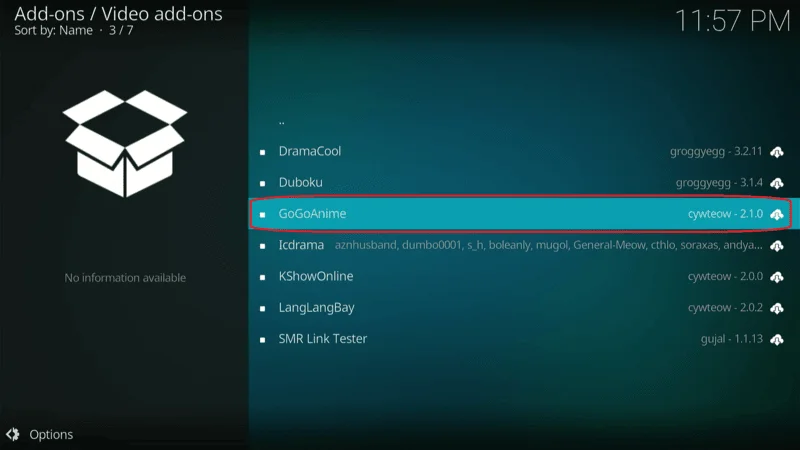
Task: Click the cloud download icon for Icdrama
Action: coord(777,246)
